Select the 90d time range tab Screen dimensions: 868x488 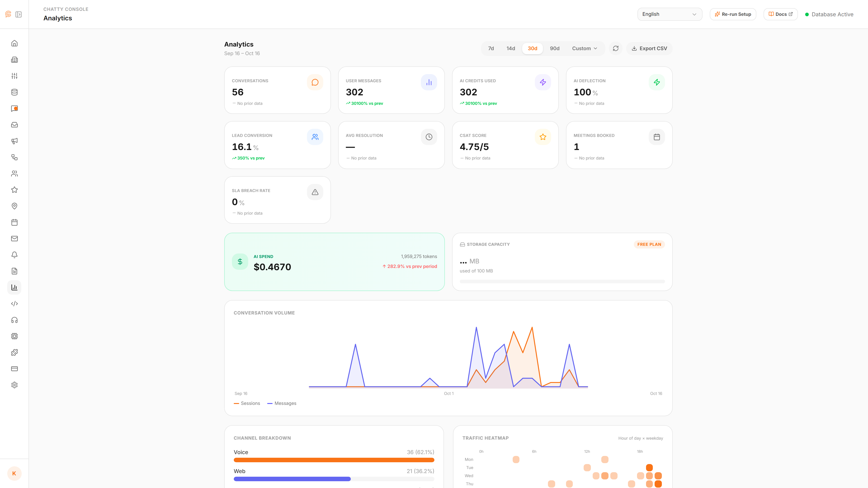point(555,49)
